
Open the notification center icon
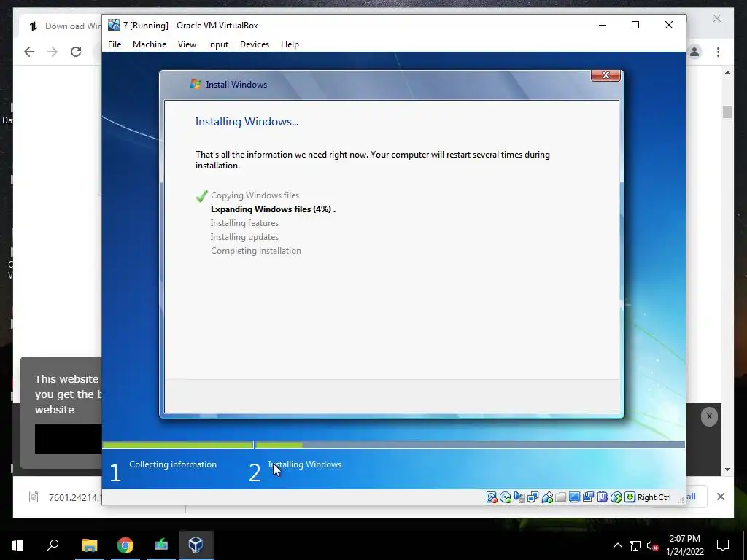[723, 545]
